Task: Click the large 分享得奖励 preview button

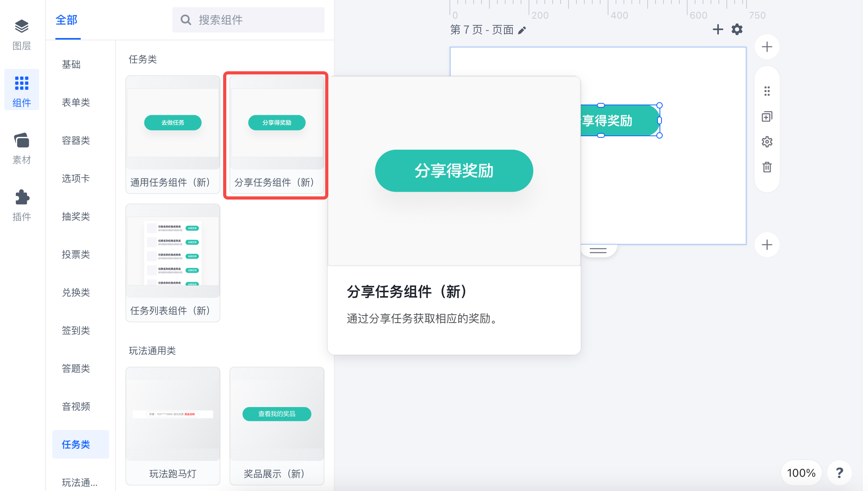Action: [x=454, y=171]
